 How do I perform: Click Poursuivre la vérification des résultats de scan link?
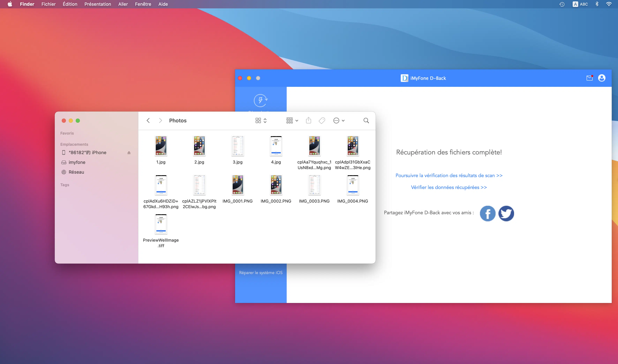pos(449,175)
